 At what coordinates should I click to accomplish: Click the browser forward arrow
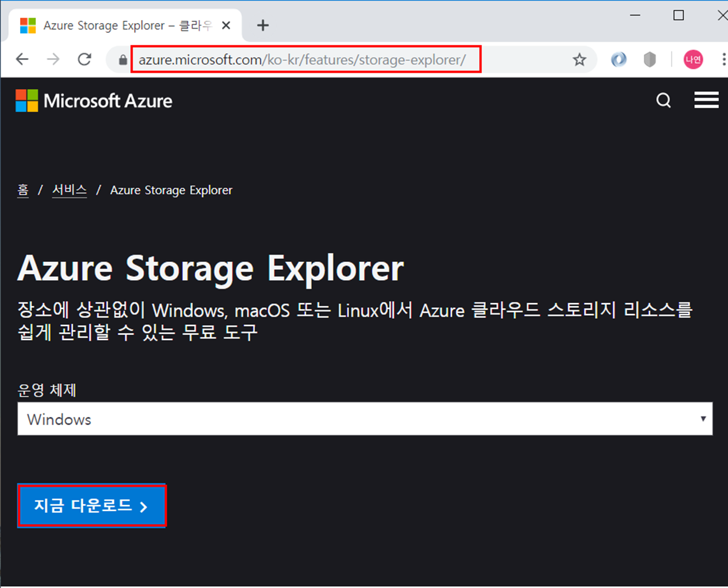tap(53, 59)
